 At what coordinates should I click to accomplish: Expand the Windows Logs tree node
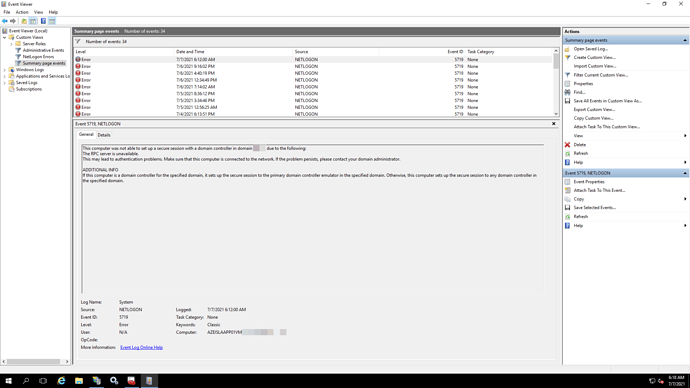pyautogui.click(x=5, y=70)
